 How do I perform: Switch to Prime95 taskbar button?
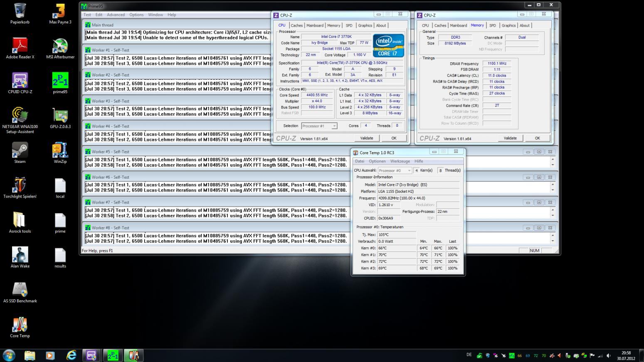pos(113,355)
